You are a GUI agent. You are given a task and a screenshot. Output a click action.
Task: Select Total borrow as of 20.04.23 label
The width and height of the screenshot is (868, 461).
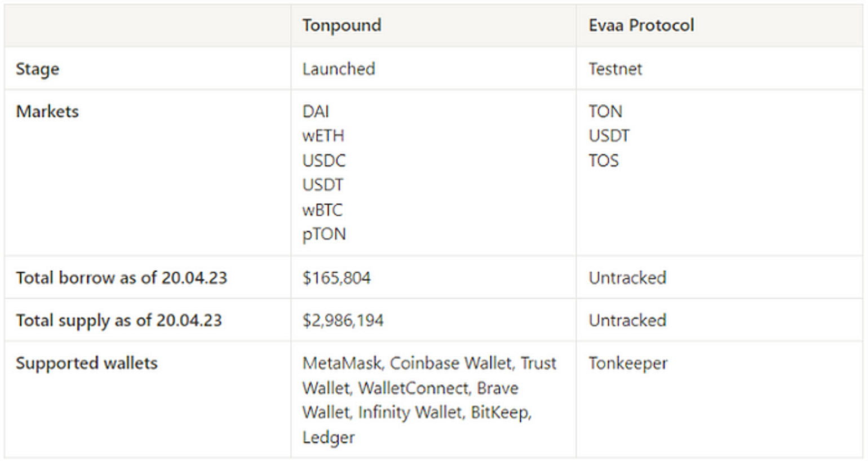122,278
